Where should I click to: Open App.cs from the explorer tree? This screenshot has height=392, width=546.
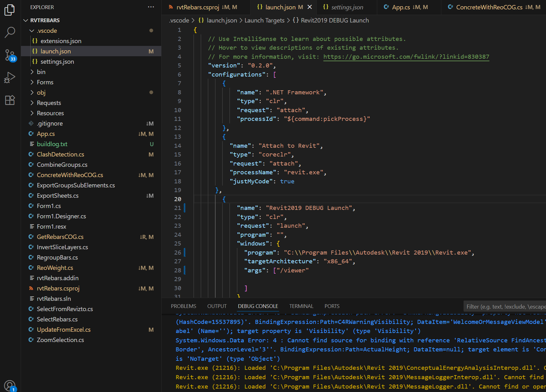click(91, 134)
